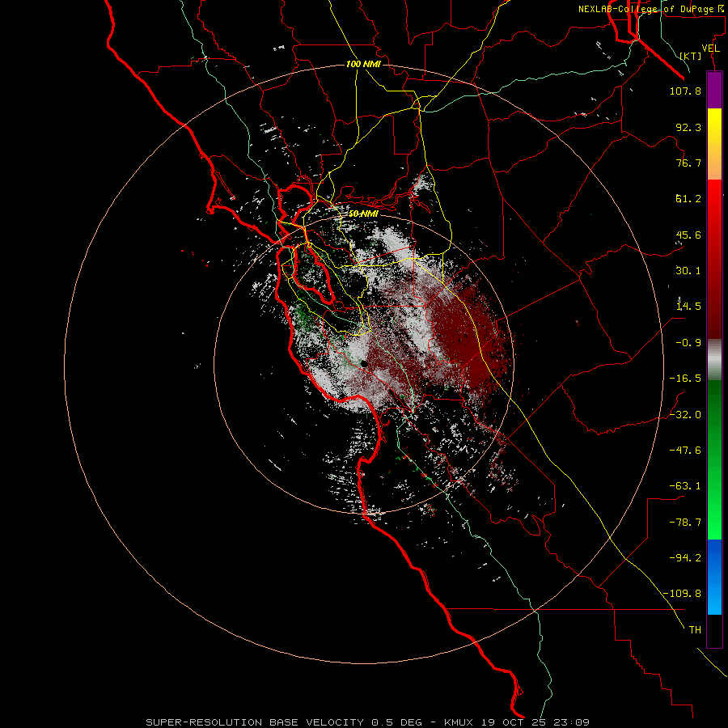The image size is (728, 728).
Task: Click the 76.7 velocity scale label
Action: (688, 163)
